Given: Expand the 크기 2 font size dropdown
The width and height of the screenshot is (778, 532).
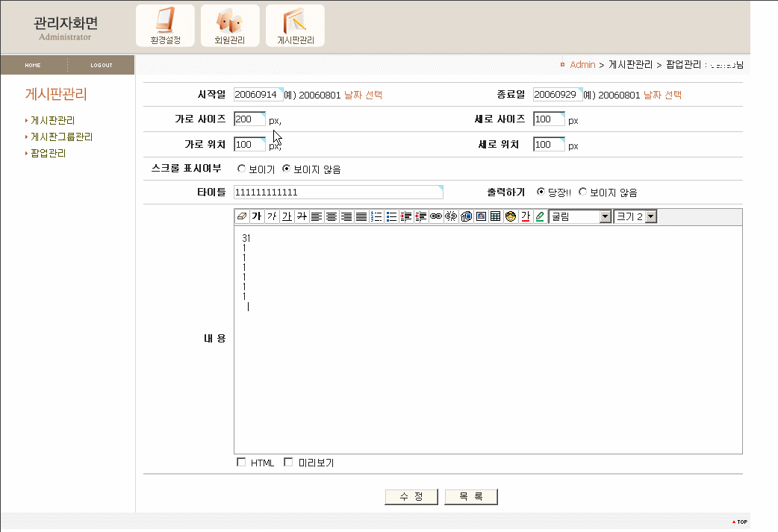Looking at the screenshot, I should [635, 216].
